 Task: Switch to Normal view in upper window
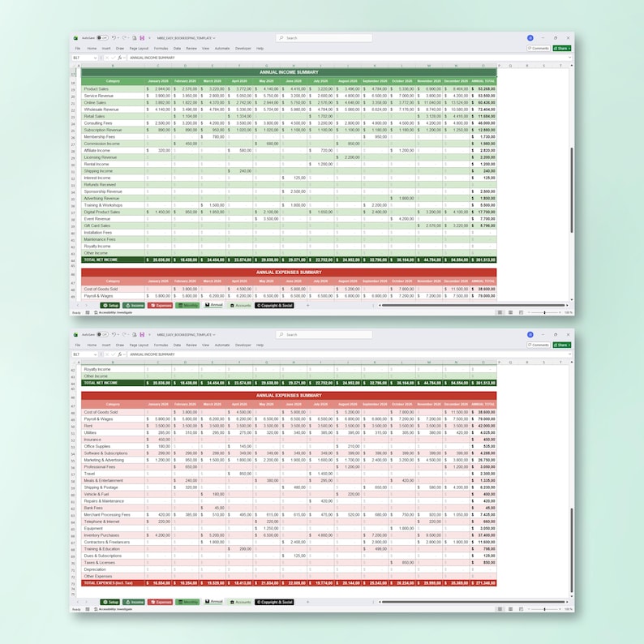coord(500,312)
